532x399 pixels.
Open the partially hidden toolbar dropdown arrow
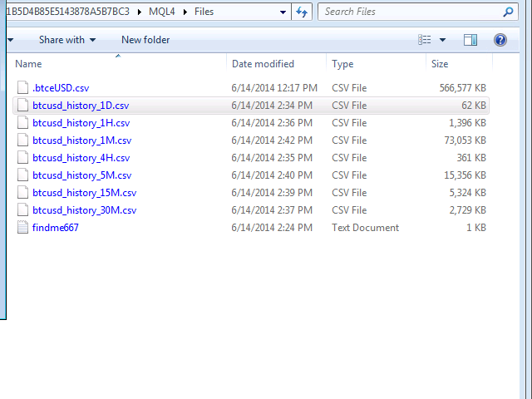(x=11, y=40)
